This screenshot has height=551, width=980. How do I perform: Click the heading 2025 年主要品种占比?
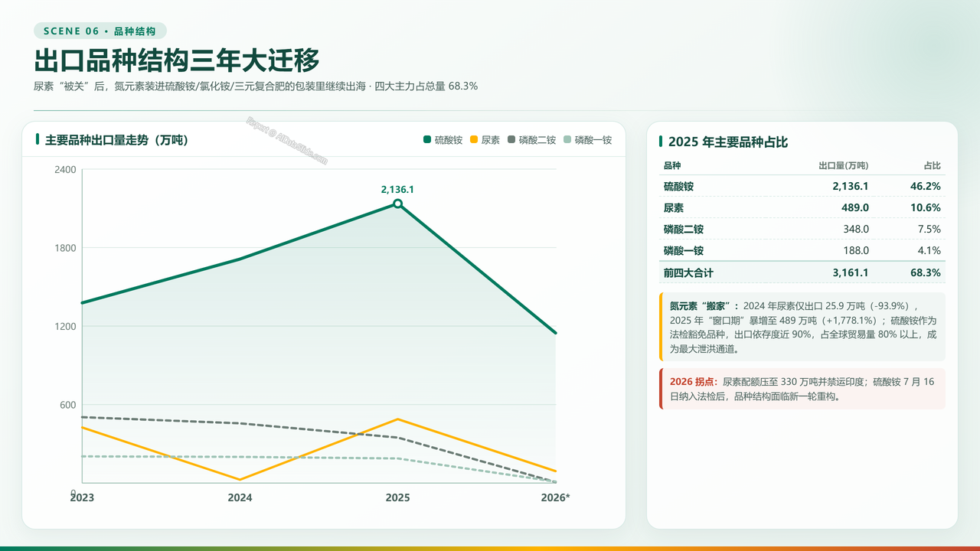(728, 142)
